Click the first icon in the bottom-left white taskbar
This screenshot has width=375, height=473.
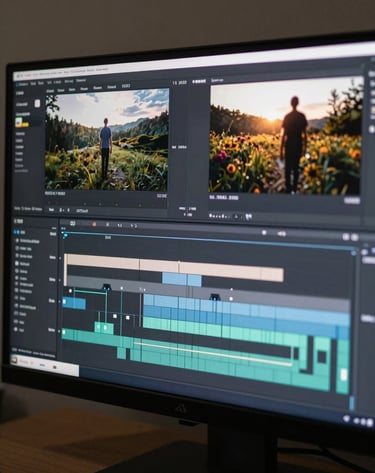pyautogui.click(x=14, y=359)
